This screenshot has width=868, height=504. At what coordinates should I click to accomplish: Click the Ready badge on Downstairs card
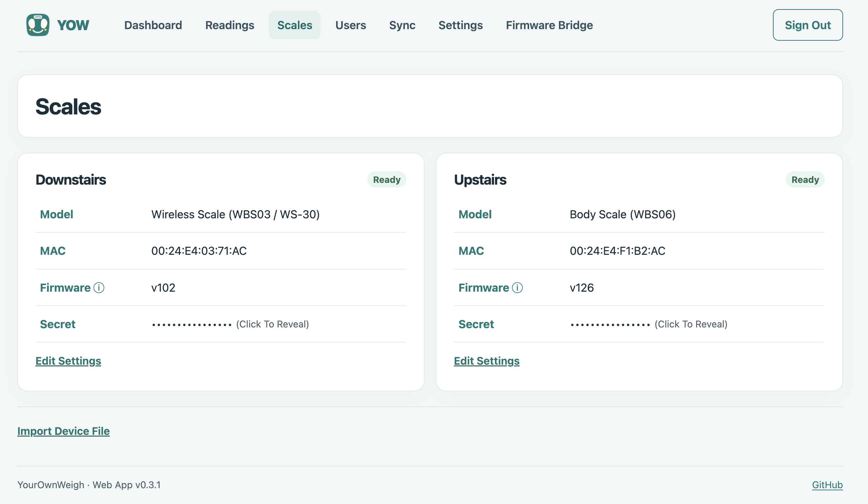click(387, 180)
